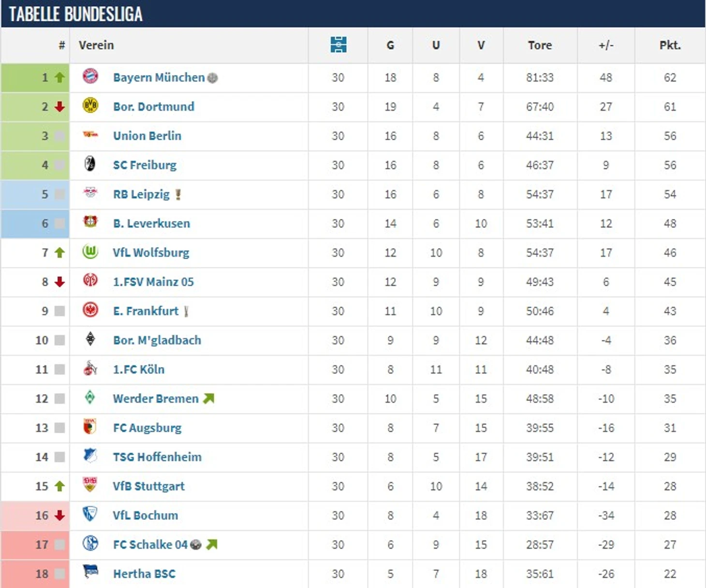Click the Bayern München club crest
Screen dimensions: 706x588
(x=90, y=76)
